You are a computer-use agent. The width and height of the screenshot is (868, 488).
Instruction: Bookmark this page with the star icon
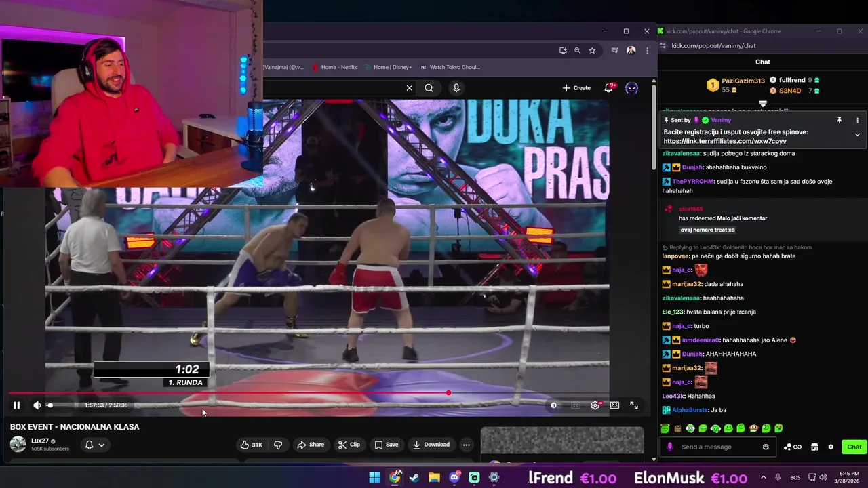pyautogui.click(x=592, y=50)
